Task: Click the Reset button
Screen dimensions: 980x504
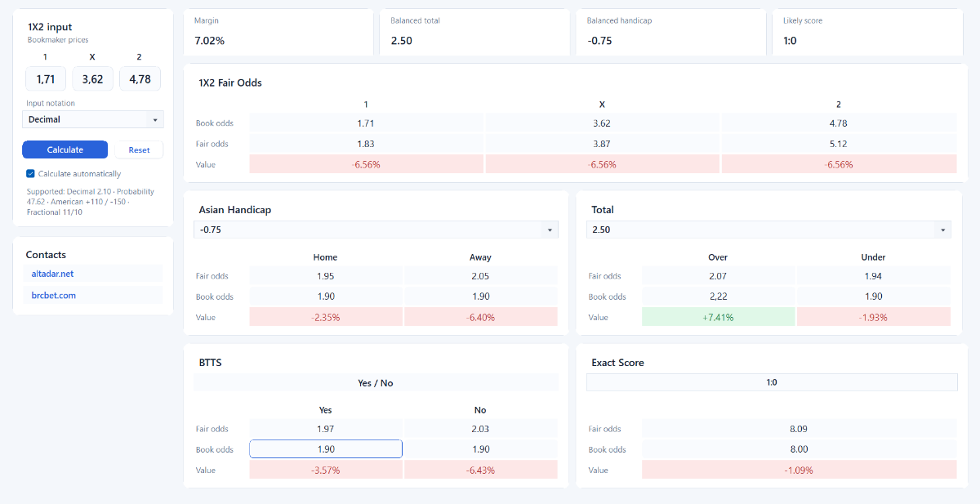Action: pos(139,149)
